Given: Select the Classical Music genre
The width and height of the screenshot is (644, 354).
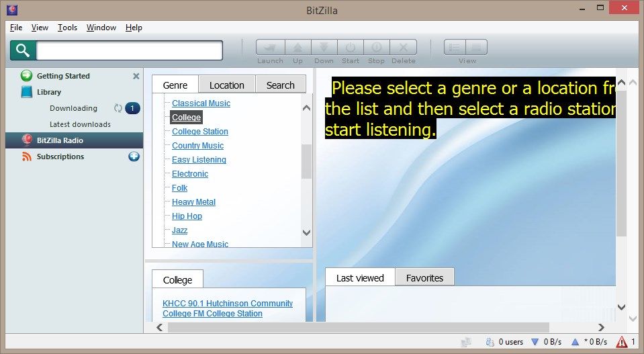Looking at the screenshot, I should tap(201, 103).
